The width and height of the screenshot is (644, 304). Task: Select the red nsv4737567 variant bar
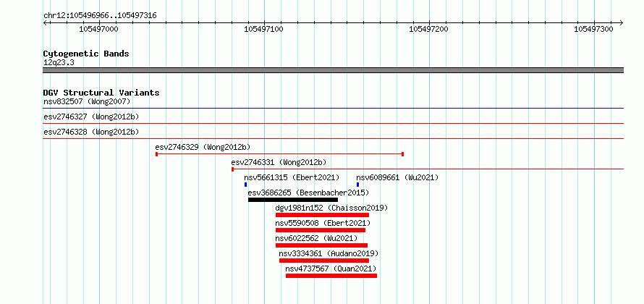(331, 276)
